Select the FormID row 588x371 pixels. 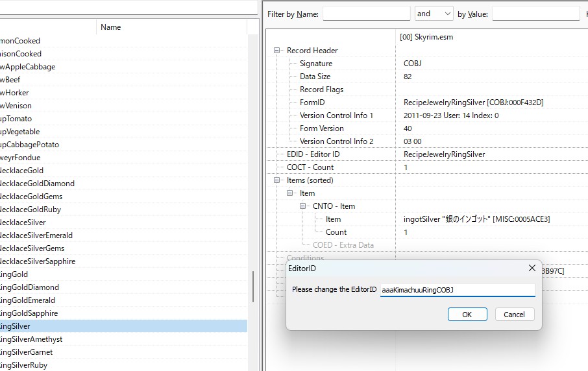pos(312,102)
